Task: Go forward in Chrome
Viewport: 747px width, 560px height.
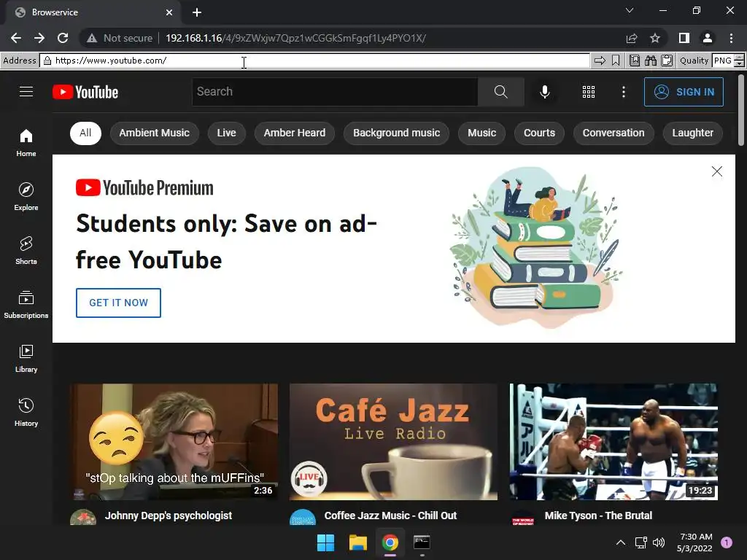Action: [x=39, y=38]
